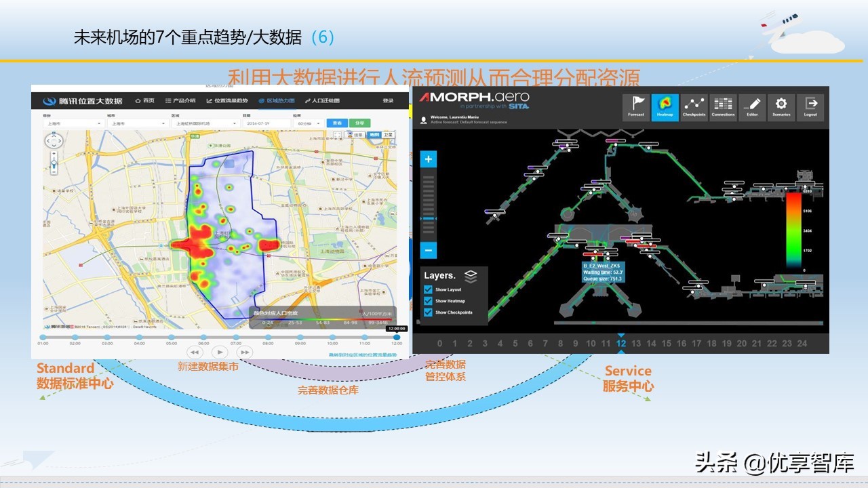
Task: Toggle off Show Checkpoints
Action: 428,312
